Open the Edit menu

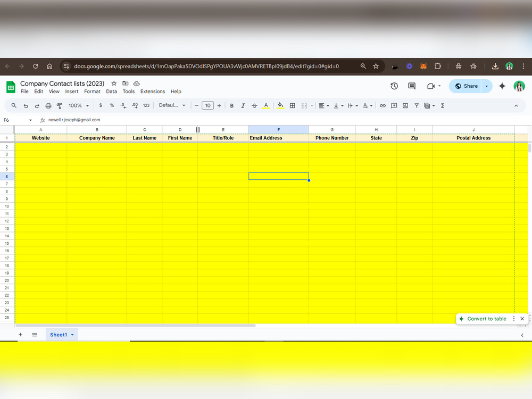pos(39,92)
